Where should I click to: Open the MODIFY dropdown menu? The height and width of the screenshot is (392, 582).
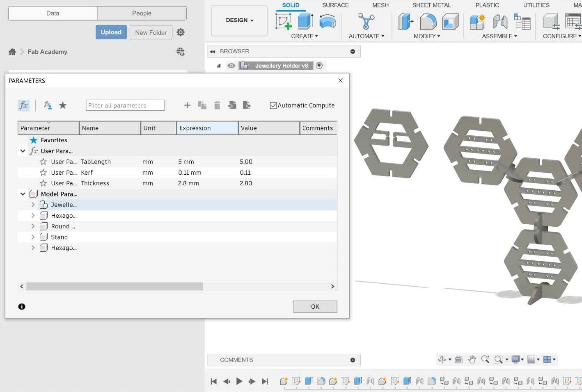click(427, 36)
